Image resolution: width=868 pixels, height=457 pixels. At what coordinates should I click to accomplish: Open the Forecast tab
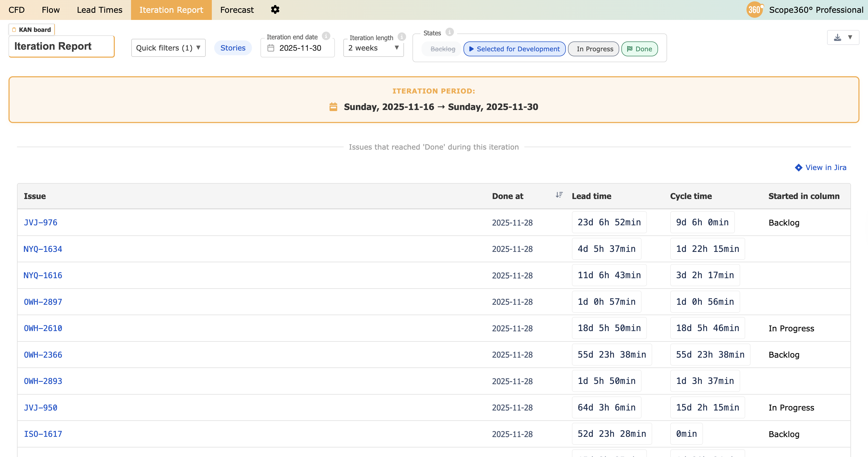237,10
